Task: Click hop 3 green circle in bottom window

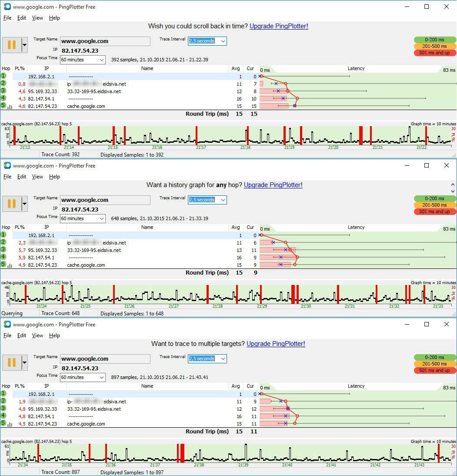Action: coord(3,408)
